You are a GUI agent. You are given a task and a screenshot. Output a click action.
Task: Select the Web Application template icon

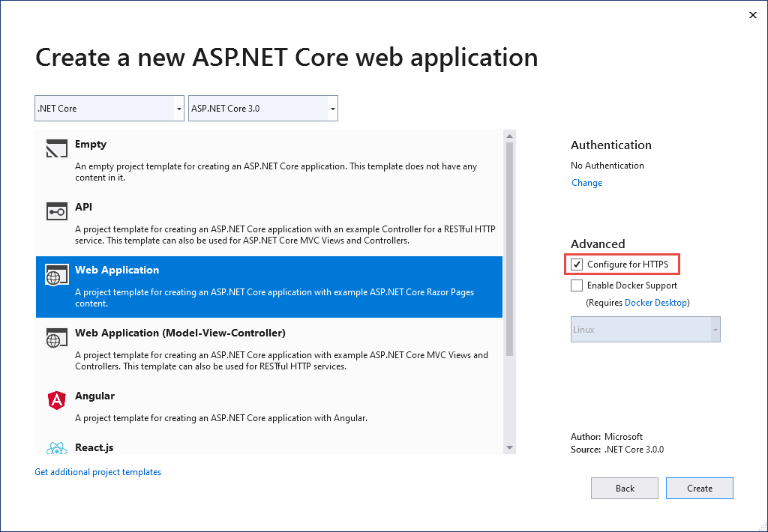point(56,274)
